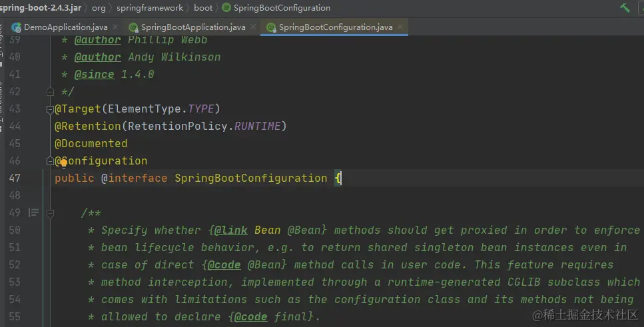This screenshot has width=644, height=327.
Task: Select the SpringBootConfiguration.java tab
Action: pos(336,27)
